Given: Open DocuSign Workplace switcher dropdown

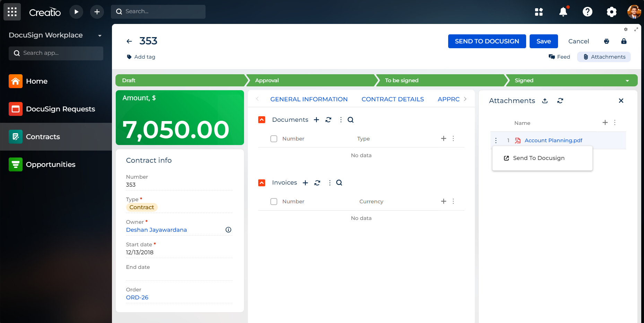Looking at the screenshot, I should coord(100,36).
